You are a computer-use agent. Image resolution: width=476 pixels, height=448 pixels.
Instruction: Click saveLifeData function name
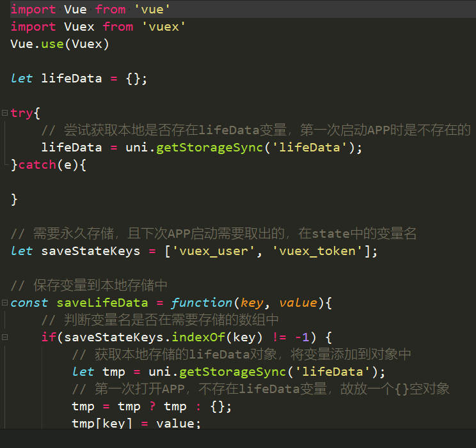coord(102,303)
